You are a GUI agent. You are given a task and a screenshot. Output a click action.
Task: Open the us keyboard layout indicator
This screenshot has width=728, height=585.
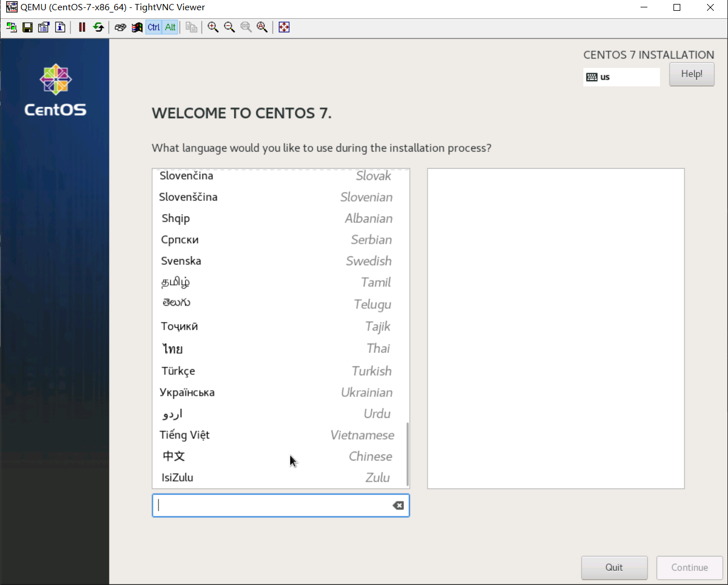click(621, 77)
